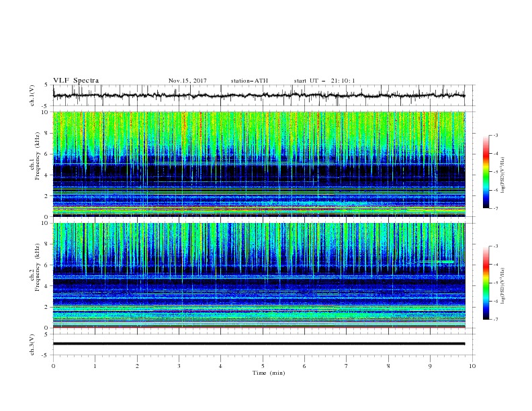Click the ch.2 color scale bar
The width and height of the screenshot is (532, 411).
tap(486, 283)
